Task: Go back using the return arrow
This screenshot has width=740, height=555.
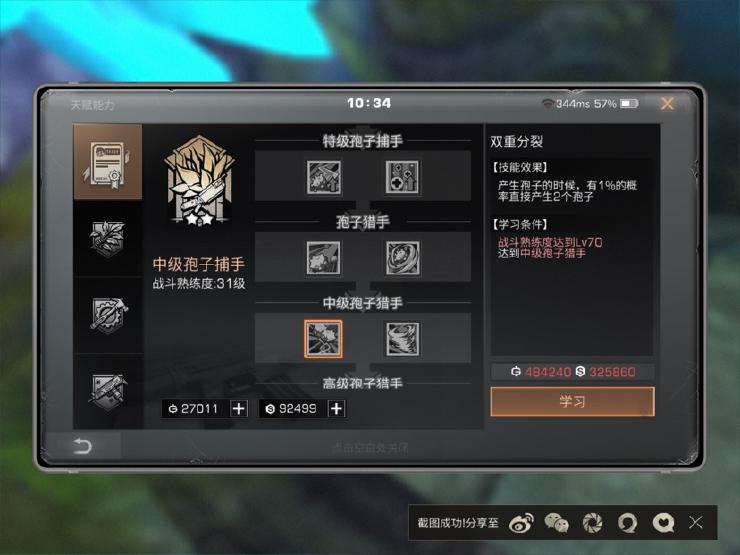Action: pyautogui.click(x=82, y=445)
